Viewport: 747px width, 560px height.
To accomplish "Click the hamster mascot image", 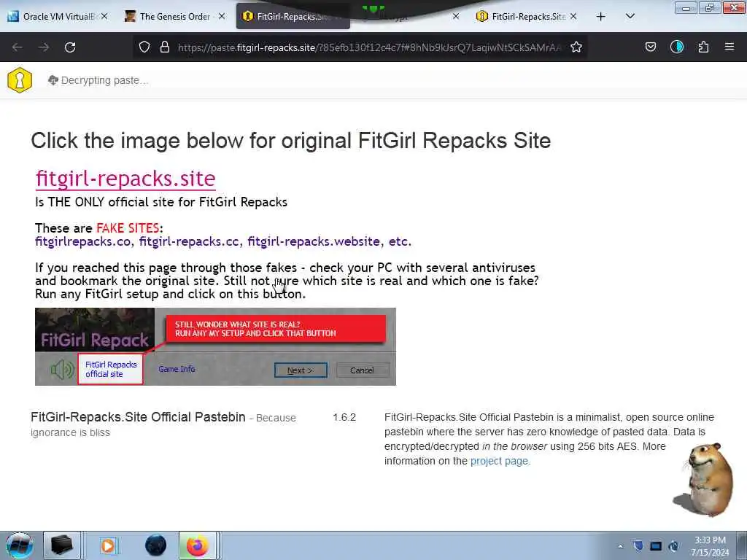I will (704, 480).
